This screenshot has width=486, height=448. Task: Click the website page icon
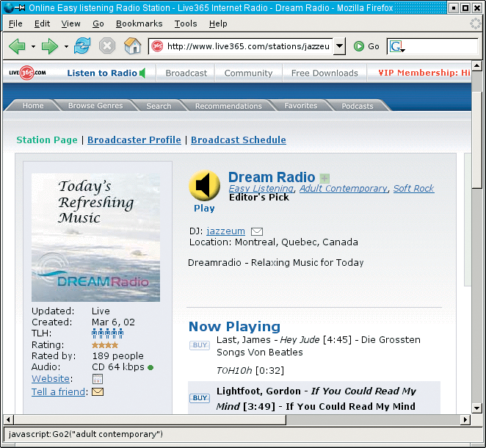[x=98, y=379]
